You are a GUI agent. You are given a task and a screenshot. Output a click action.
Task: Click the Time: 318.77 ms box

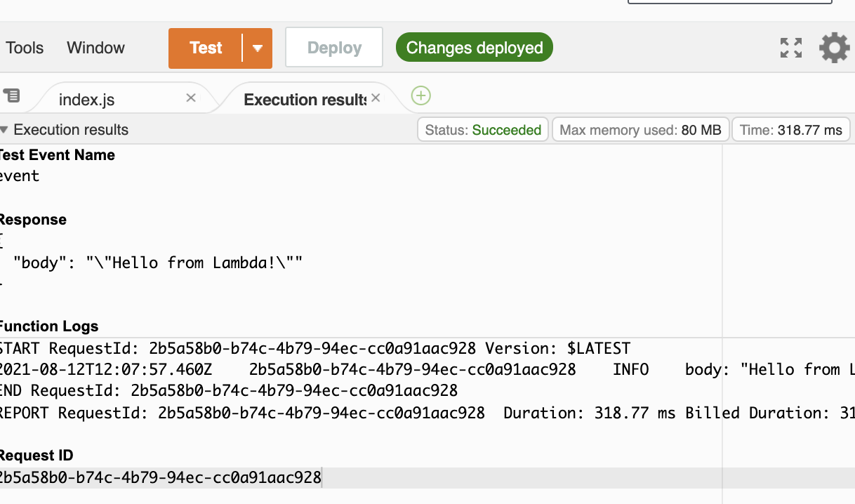click(x=791, y=130)
